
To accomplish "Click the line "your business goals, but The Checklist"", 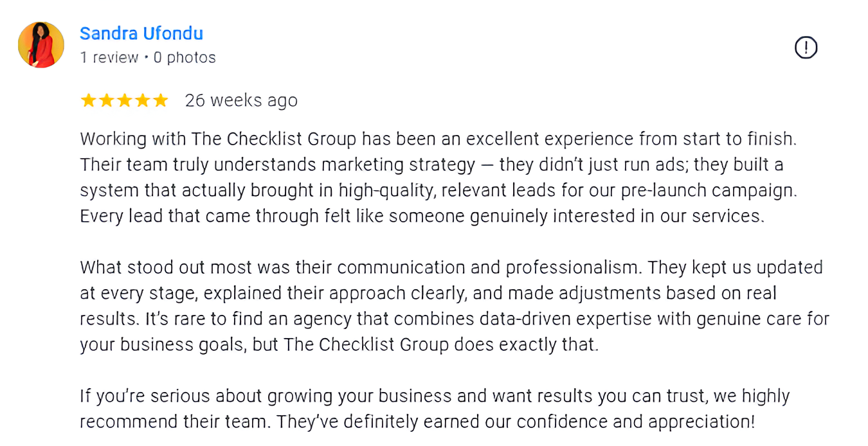I will point(339,345).
